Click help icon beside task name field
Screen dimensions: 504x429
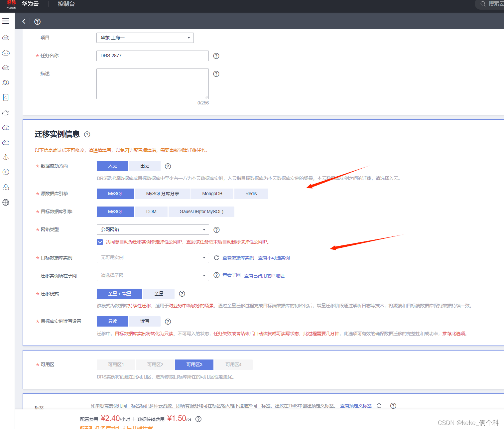point(216,56)
